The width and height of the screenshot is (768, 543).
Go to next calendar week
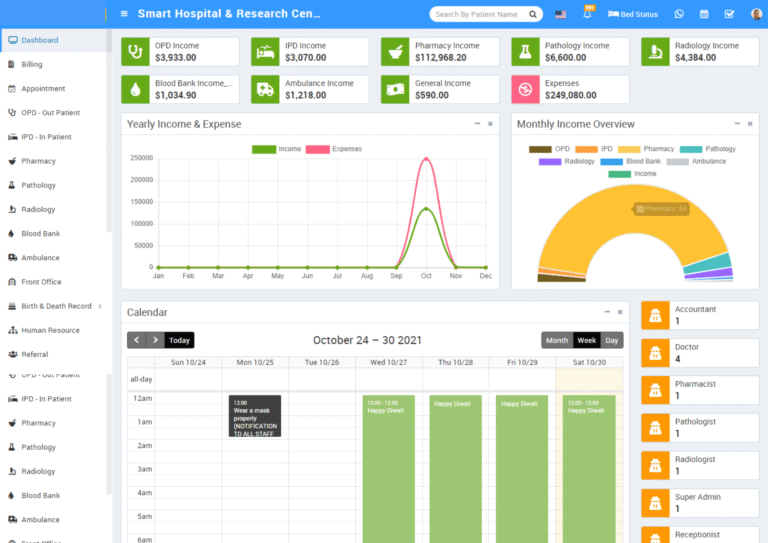click(x=155, y=340)
